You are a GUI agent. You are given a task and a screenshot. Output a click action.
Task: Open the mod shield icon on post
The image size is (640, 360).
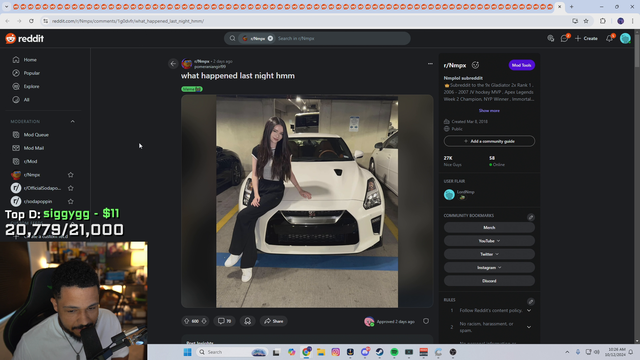tap(426, 321)
